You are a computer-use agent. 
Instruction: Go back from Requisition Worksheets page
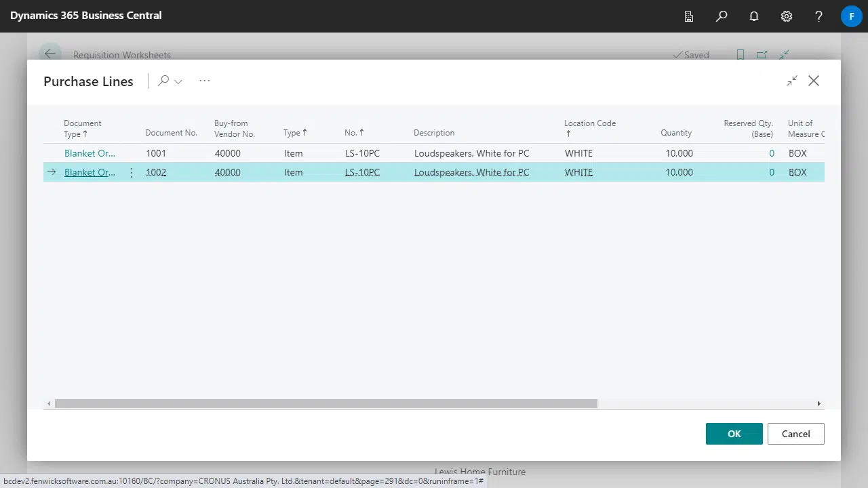click(x=50, y=54)
